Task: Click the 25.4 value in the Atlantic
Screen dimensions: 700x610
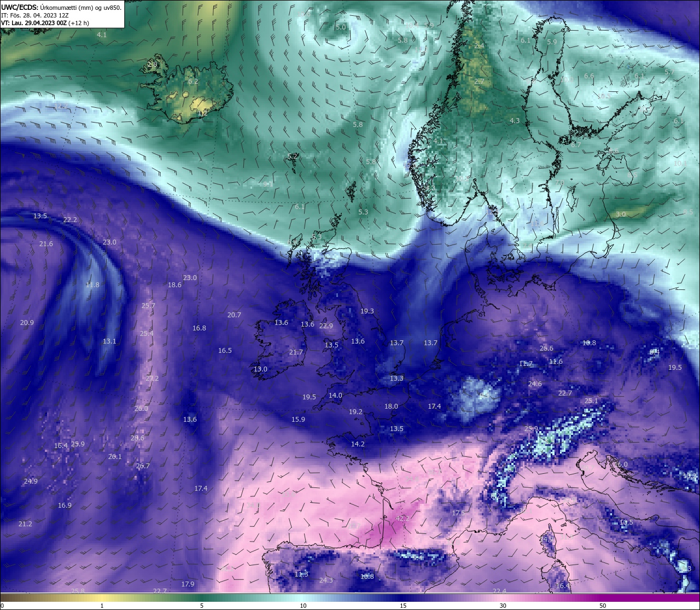Action: coord(147,333)
